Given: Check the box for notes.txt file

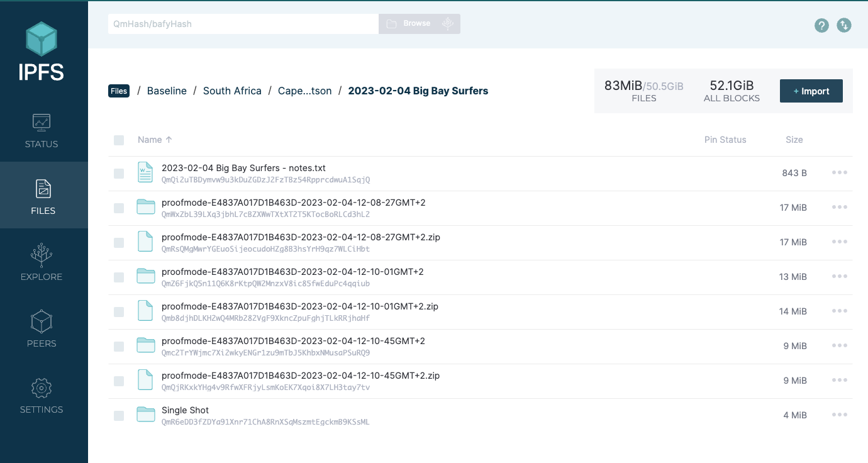Looking at the screenshot, I should 119,174.
